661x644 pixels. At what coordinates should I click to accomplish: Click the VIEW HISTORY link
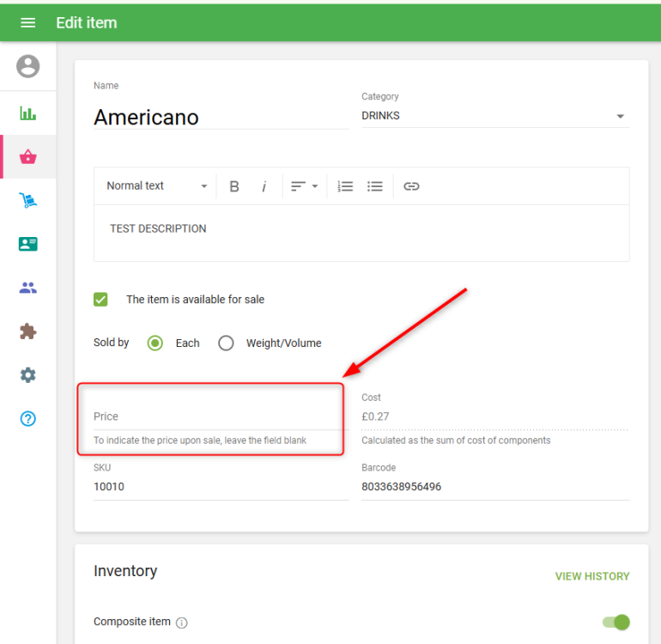591,576
